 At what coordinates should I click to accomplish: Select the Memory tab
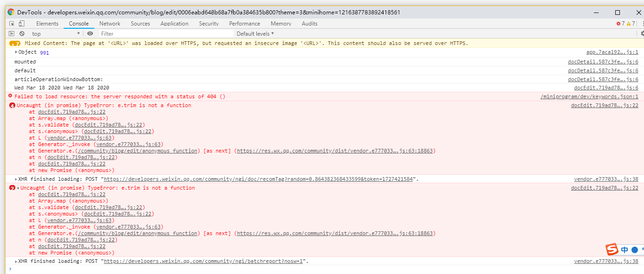click(x=281, y=24)
